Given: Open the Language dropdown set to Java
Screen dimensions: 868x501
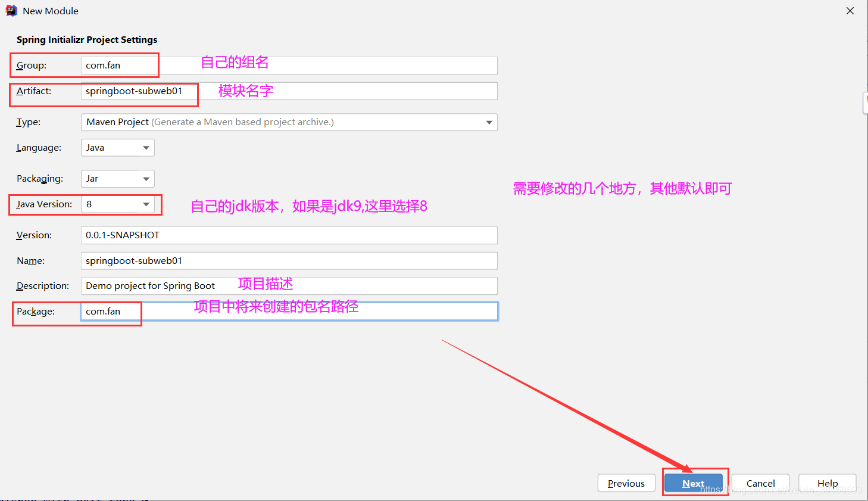Looking at the screenshot, I should 118,148.
